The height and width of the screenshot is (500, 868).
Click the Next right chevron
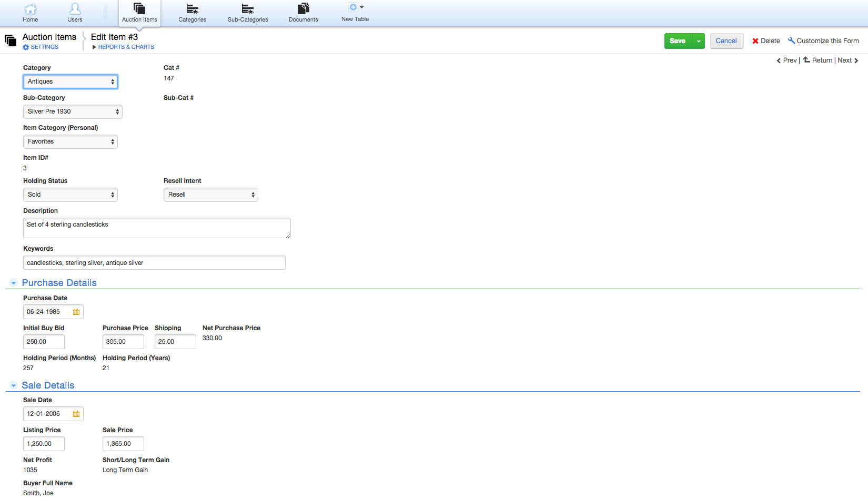coord(856,60)
